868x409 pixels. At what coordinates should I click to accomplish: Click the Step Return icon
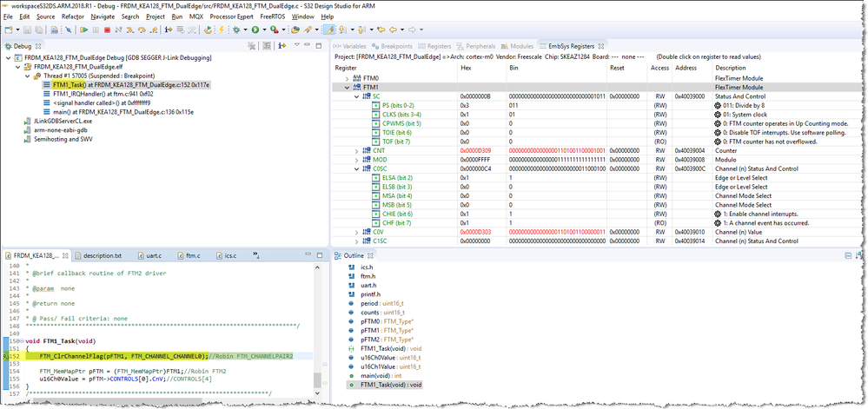click(153, 30)
